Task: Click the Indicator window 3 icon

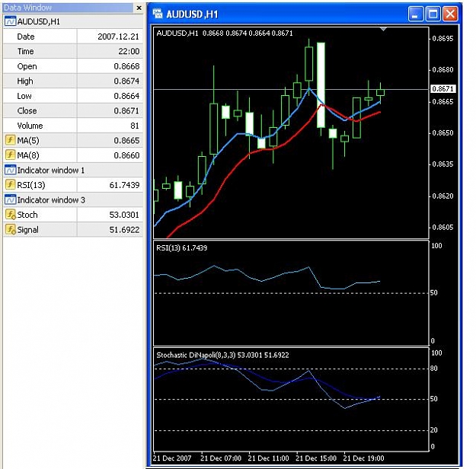Action: [x=11, y=199]
